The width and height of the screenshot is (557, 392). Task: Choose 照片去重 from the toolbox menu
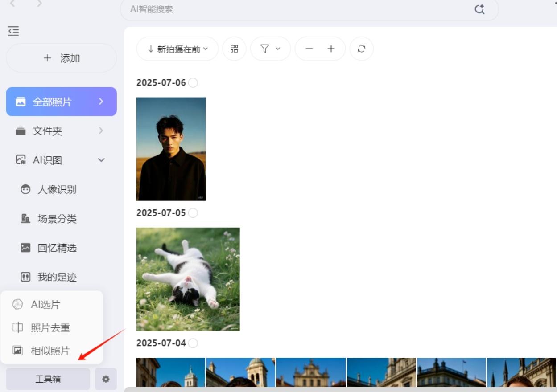pos(52,328)
